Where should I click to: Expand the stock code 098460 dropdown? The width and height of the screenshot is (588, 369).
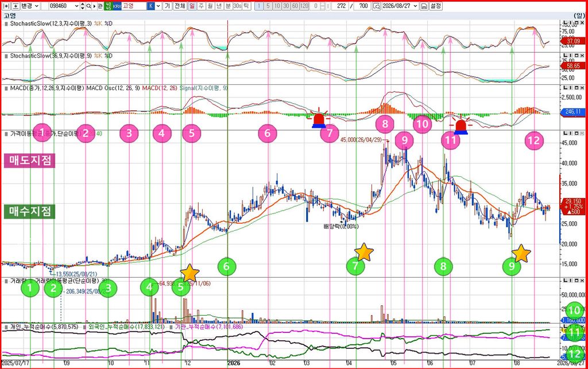[76, 6]
